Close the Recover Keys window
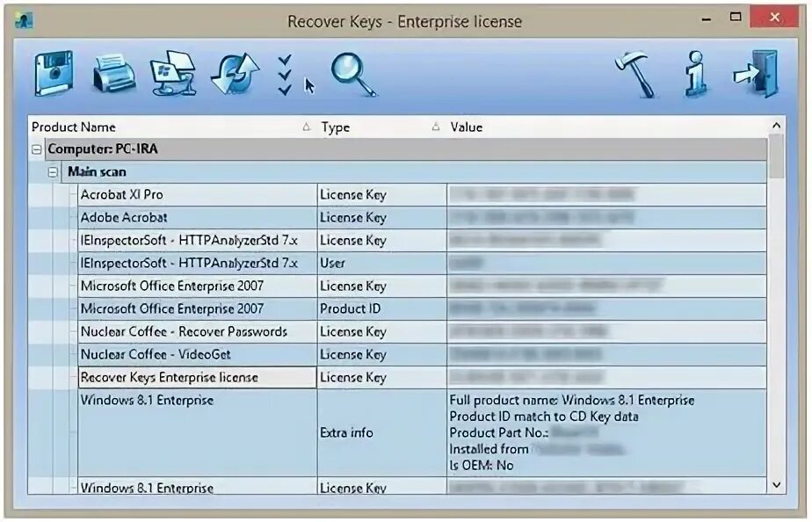The image size is (812, 522). tap(775, 18)
